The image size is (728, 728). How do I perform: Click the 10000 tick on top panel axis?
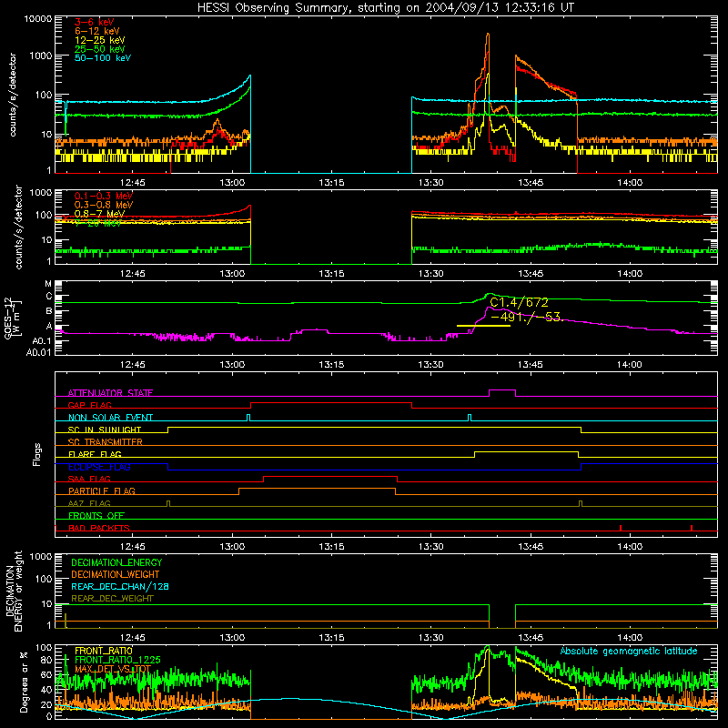pyautogui.click(x=38, y=19)
